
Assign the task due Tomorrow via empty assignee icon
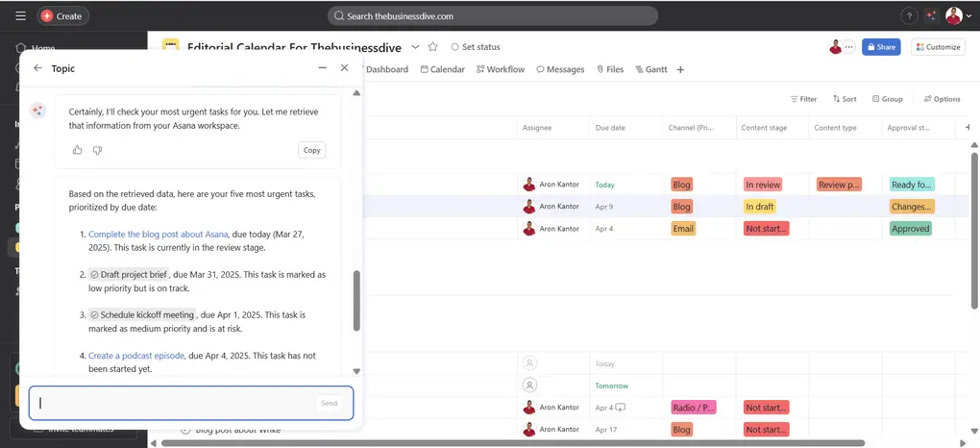point(530,386)
